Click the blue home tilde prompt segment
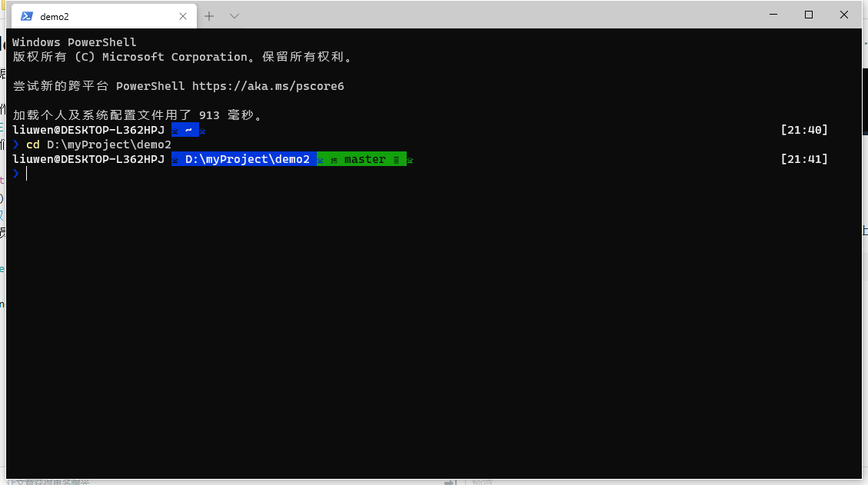Viewport: 868px width, 485px height. [x=185, y=130]
